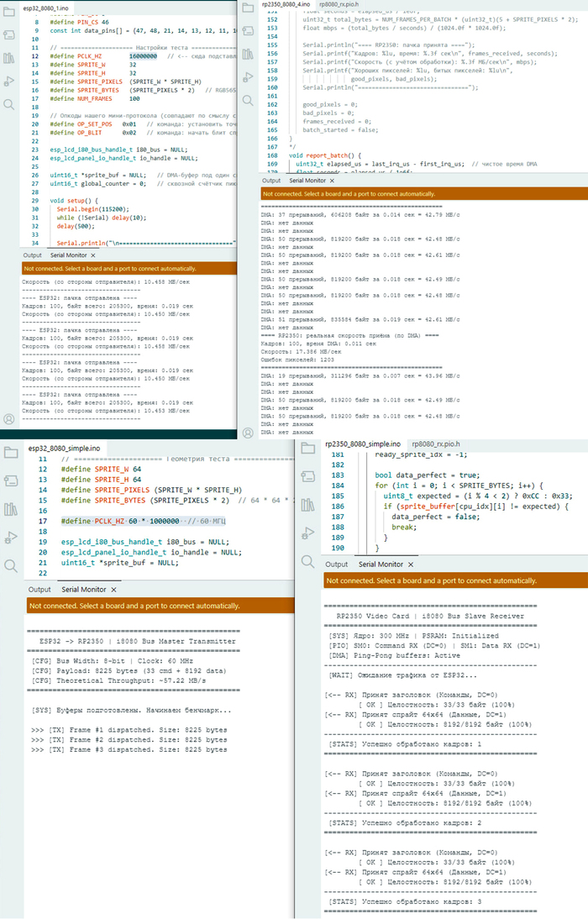The height and width of the screenshot is (919, 588).
Task: Open Sketchbook folder icon in esp32_8080_simple.ino window
Action: 11,453
